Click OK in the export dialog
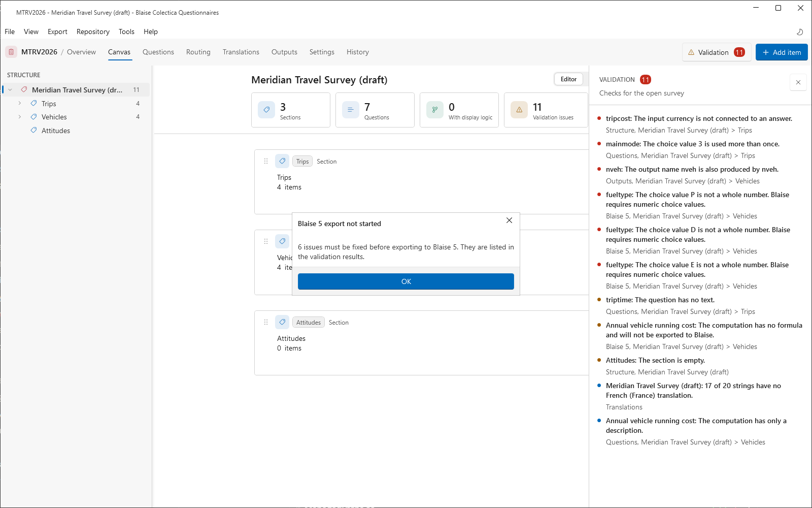The width and height of the screenshot is (812, 508). point(406,281)
